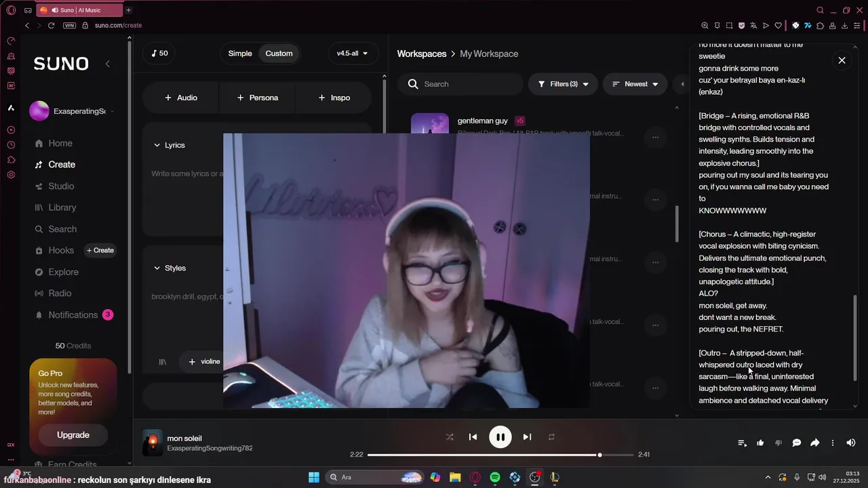Open more options for gentleman guy
868x488 pixels.
coord(655,138)
